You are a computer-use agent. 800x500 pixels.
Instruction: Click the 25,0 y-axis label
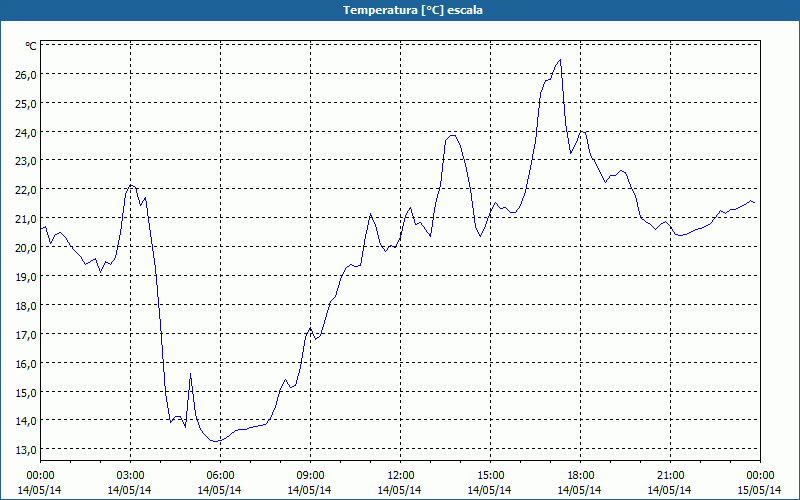[27, 104]
